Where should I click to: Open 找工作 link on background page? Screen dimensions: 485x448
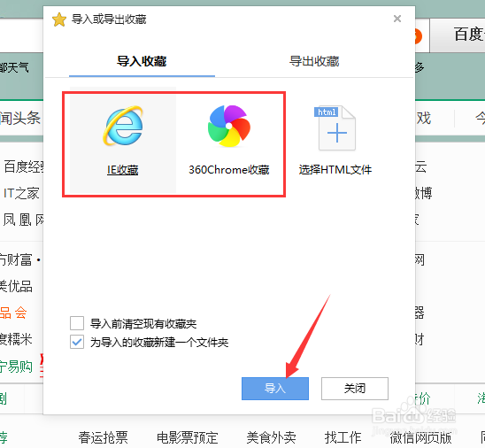[343, 437]
